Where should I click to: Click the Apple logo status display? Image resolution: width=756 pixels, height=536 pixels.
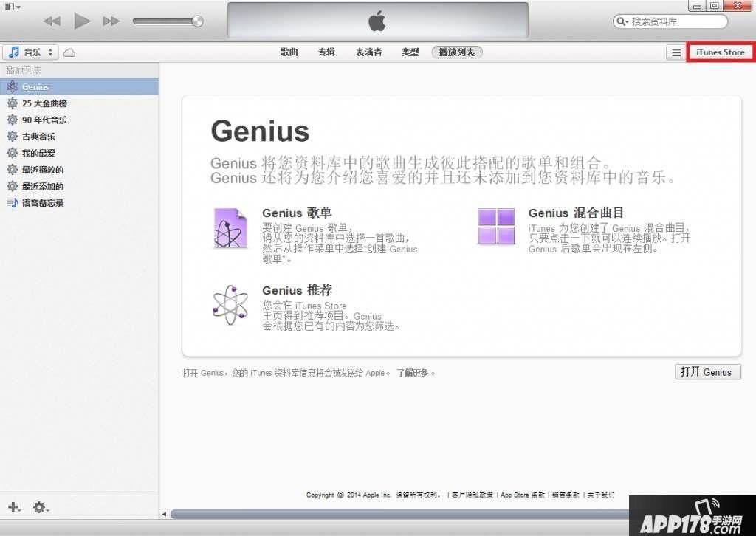pos(377,21)
